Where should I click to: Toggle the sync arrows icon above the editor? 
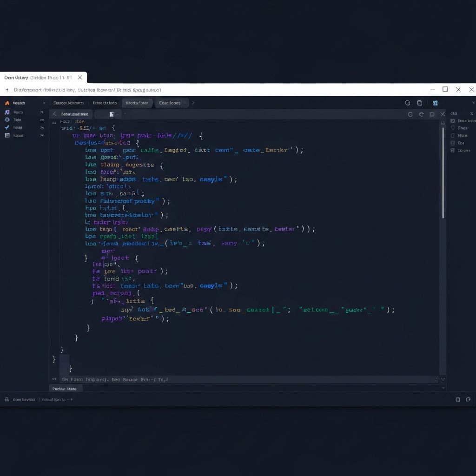421,114
